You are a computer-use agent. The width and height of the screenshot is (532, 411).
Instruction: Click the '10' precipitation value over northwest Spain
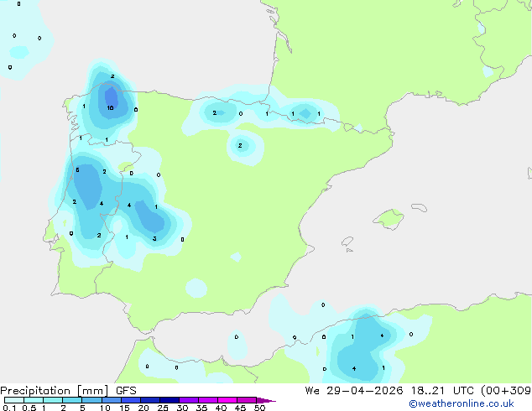[110, 108]
